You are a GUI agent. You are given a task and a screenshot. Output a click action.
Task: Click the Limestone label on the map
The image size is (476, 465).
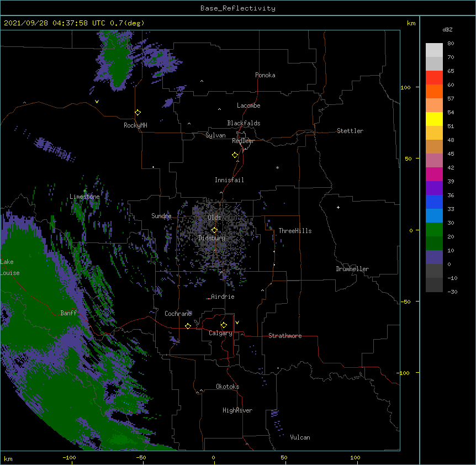(84, 197)
